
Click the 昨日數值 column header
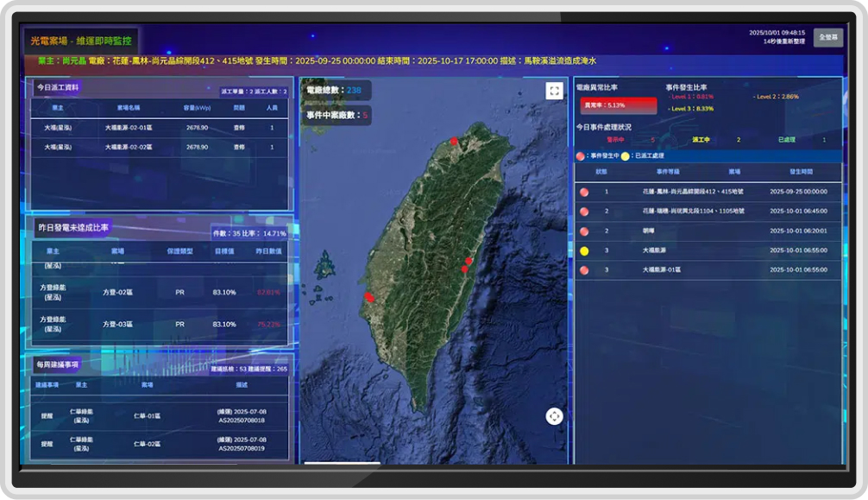(x=268, y=251)
